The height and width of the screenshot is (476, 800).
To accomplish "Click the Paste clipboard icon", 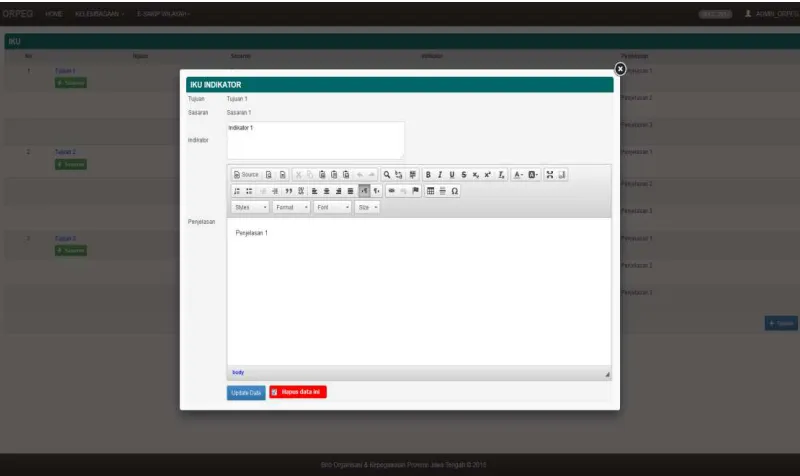I will click(322, 174).
